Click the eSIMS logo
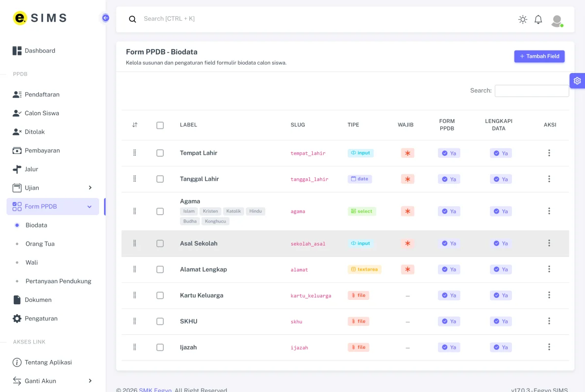585x392 pixels. [x=40, y=18]
